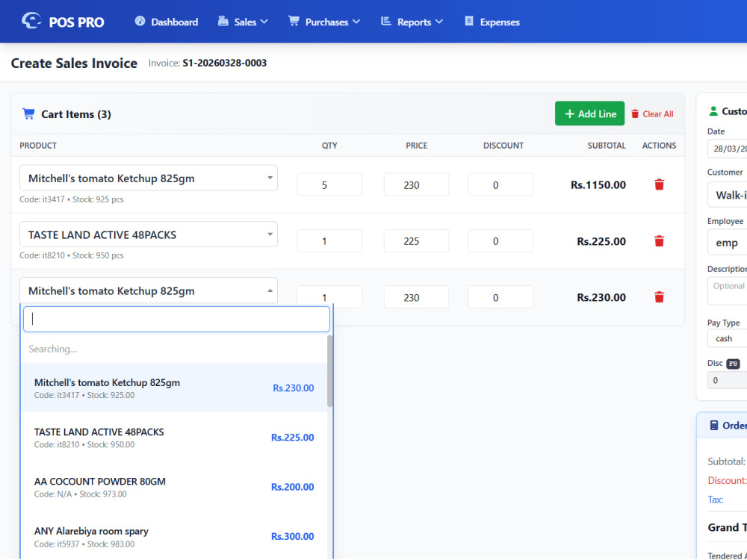Click Clear All to empty cart
Image resolution: width=747 pixels, height=560 pixels.
point(652,113)
